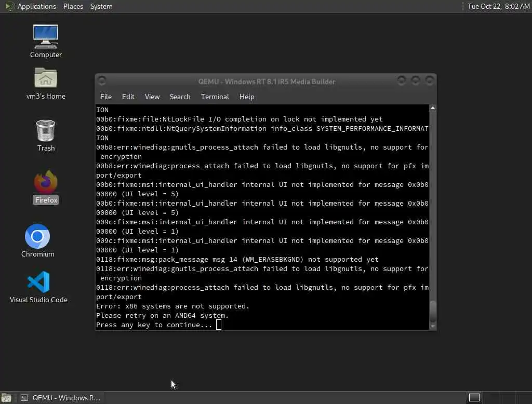
Task: Click 'Press any key to continue...' text
Action: tap(154, 325)
